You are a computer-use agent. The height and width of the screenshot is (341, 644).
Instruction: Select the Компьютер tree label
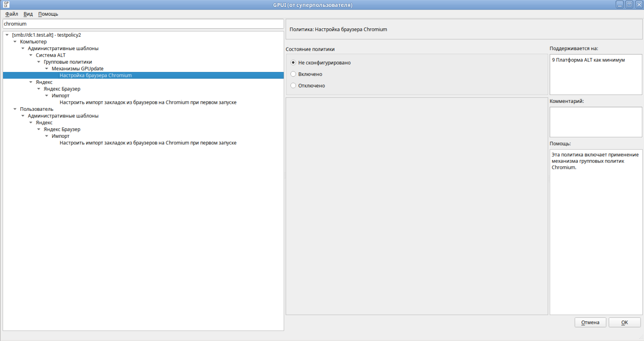[33, 41]
